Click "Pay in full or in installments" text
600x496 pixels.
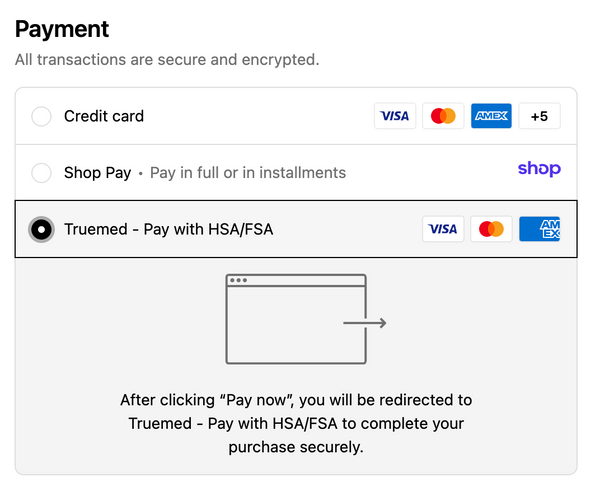[x=248, y=172]
